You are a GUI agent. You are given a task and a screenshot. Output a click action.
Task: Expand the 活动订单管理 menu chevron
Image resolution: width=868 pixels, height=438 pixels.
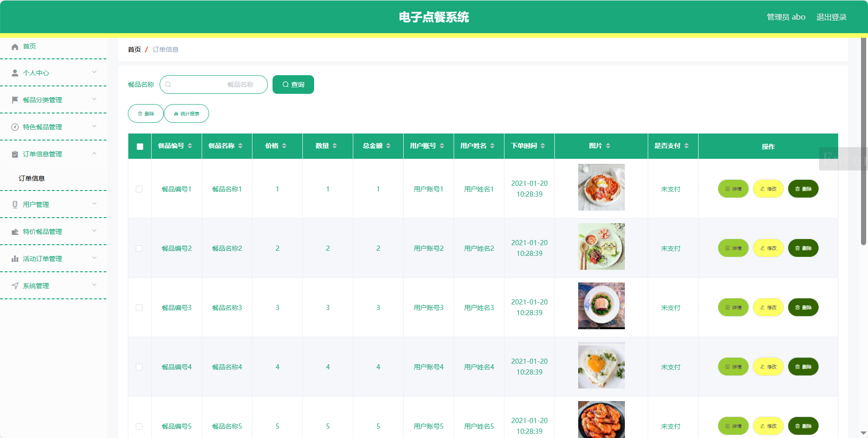point(94,258)
